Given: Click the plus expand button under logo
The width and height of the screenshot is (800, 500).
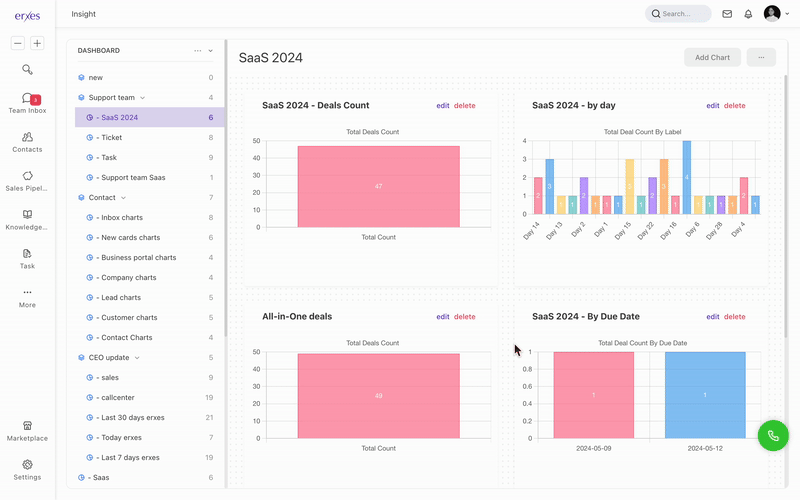Looking at the screenshot, I should click(x=37, y=43).
